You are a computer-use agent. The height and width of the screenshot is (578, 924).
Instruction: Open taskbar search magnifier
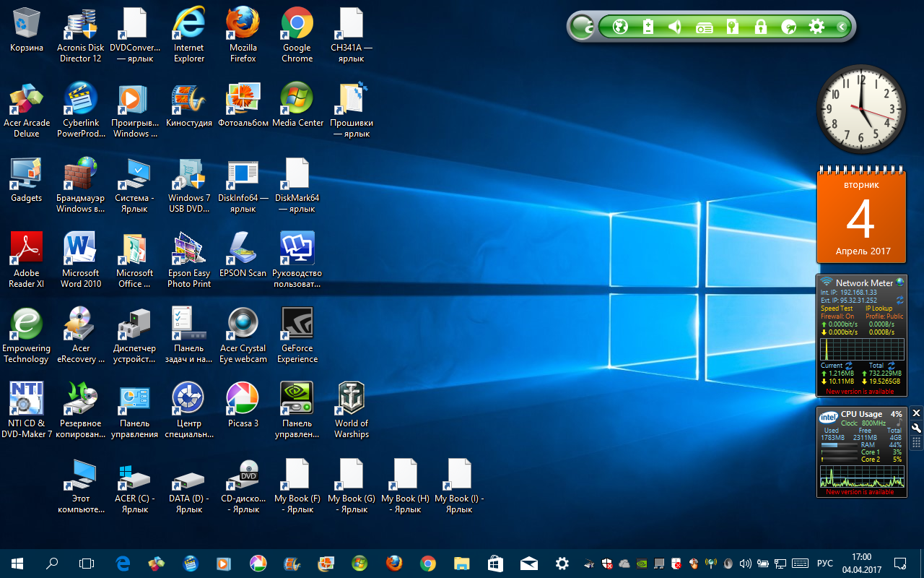coord(52,564)
